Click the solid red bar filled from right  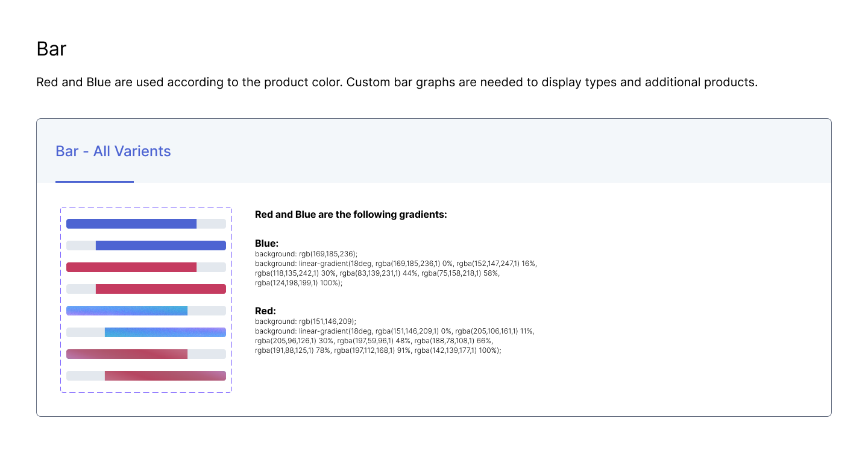click(160, 289)
